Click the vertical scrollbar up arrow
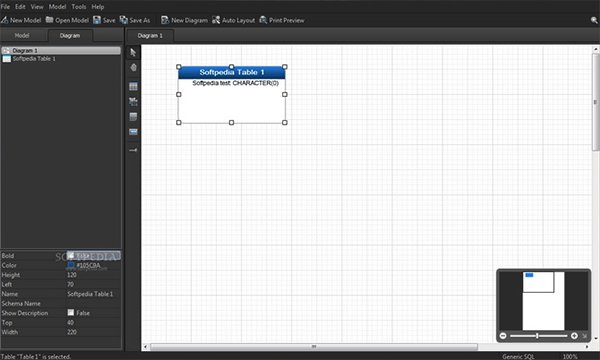This screenshot has height=360, width=600. (x=595, y=49)
